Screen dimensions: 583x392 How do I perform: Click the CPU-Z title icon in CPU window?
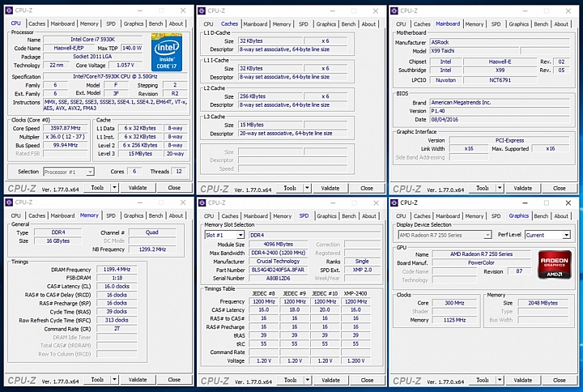pos(10,11)
